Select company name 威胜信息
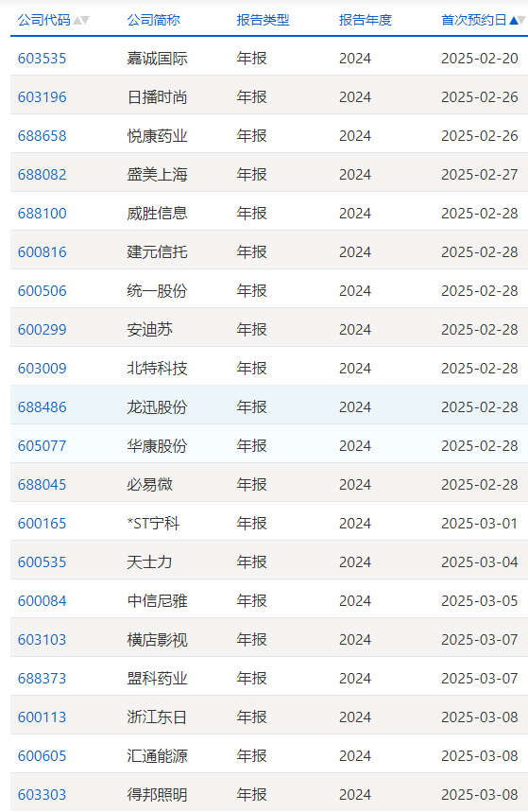This screenshot has height=812, width=528. tap(158, 214)
